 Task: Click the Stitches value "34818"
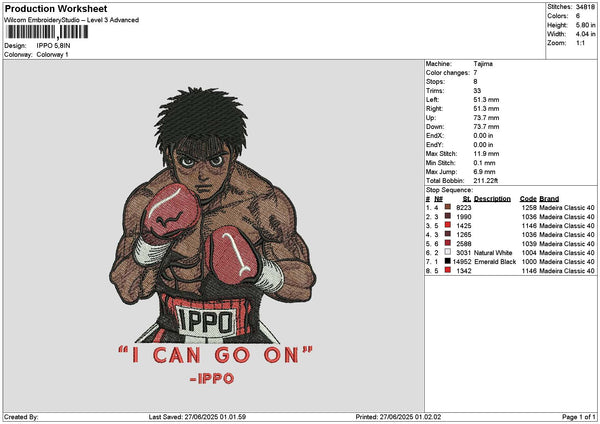(x=585, y=7)
